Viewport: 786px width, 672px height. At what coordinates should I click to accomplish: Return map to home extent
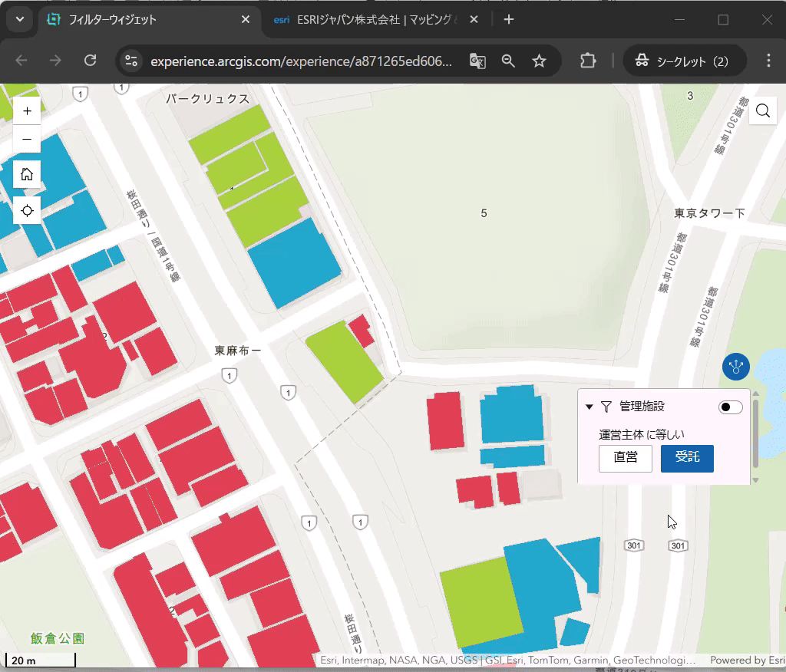(27, 174)
